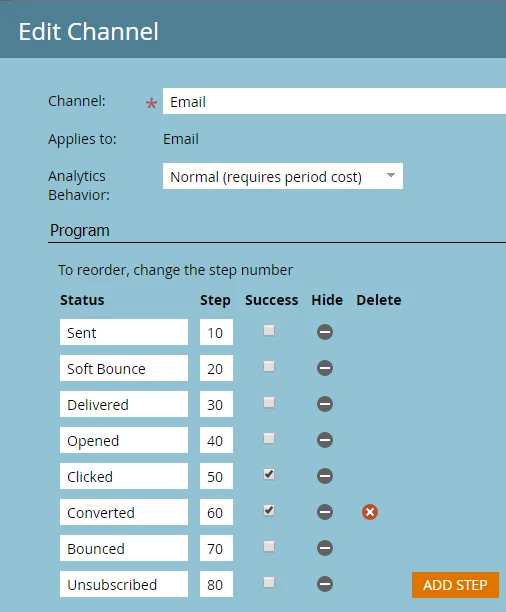Click the 'Channel:' field label

[77, 101]
